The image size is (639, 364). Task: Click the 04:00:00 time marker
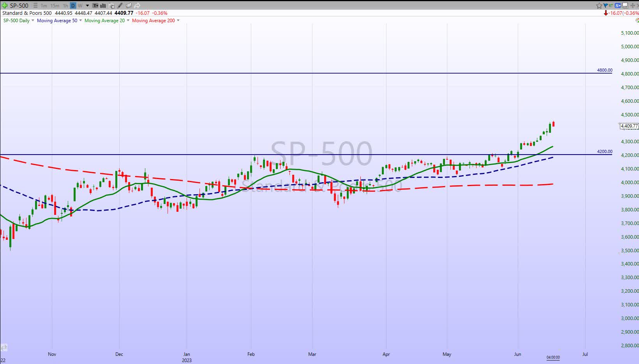coord(553,357)
